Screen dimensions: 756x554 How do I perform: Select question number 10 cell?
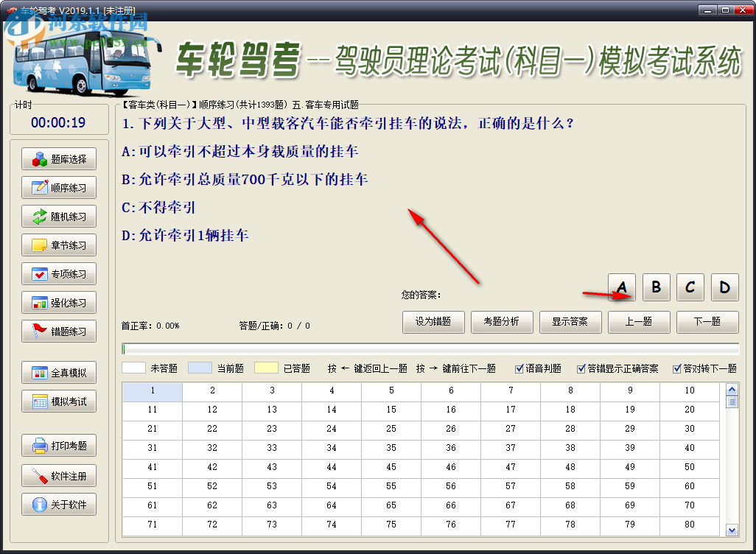coord(690,392)
